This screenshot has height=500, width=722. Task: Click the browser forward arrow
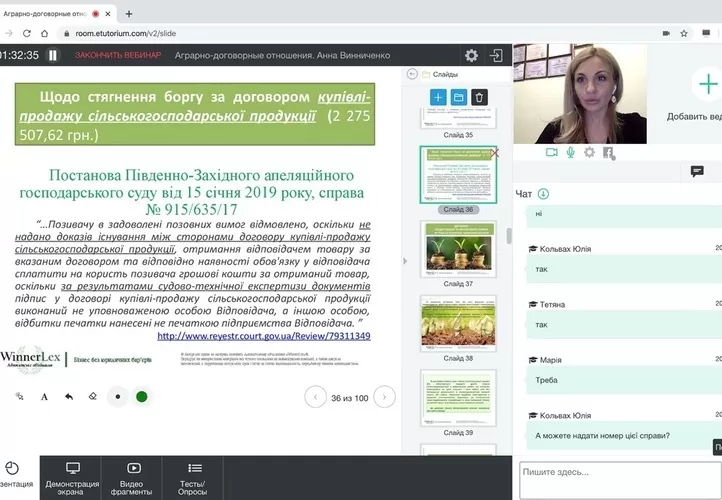(x=9, y=33)
